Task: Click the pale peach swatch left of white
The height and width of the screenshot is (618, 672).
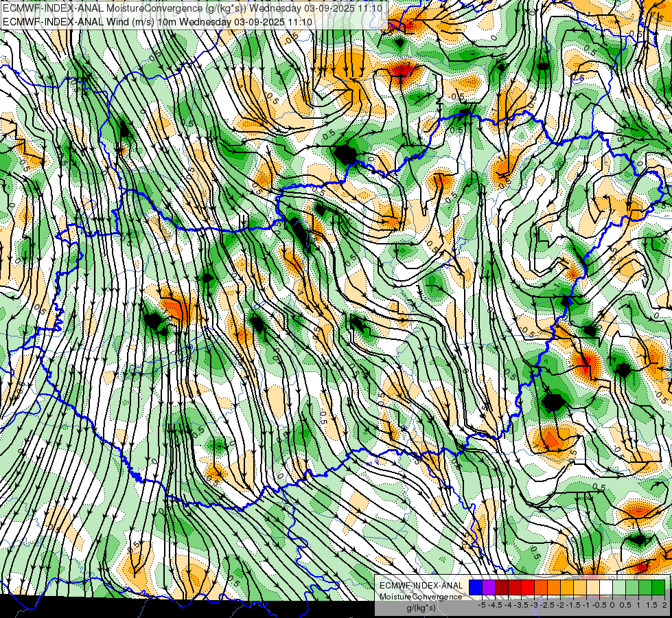Action: click(593, 587)
